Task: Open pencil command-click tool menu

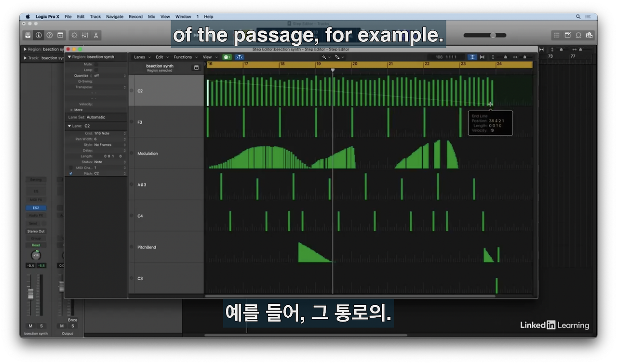Action: click(x=339, y=57)
